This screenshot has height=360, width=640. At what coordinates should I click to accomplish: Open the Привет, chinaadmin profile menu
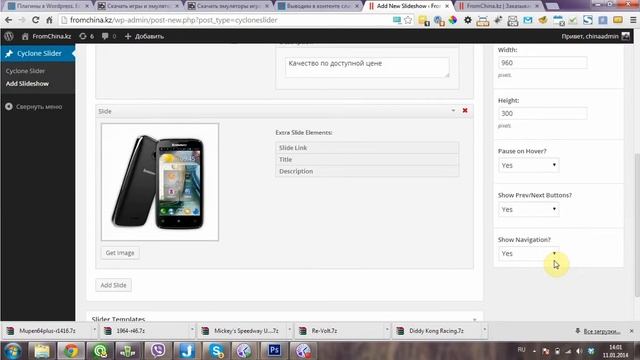point(596,36)
